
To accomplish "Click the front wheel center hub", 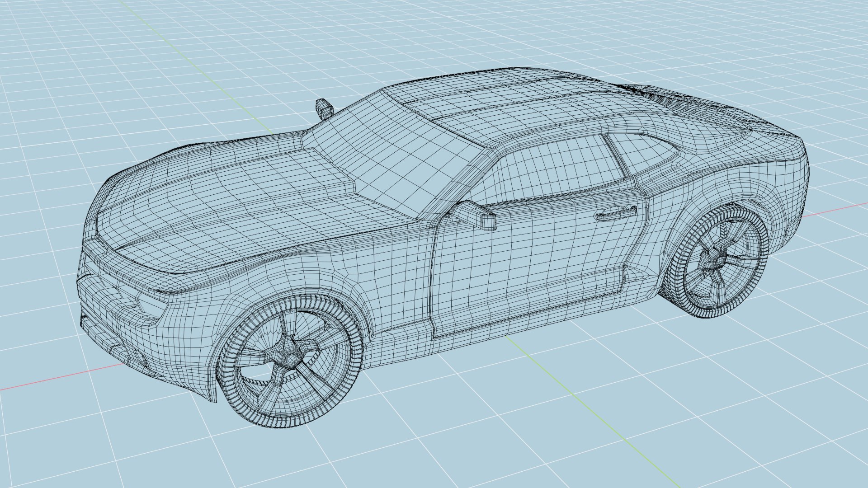I will click(x=291, y=357).
